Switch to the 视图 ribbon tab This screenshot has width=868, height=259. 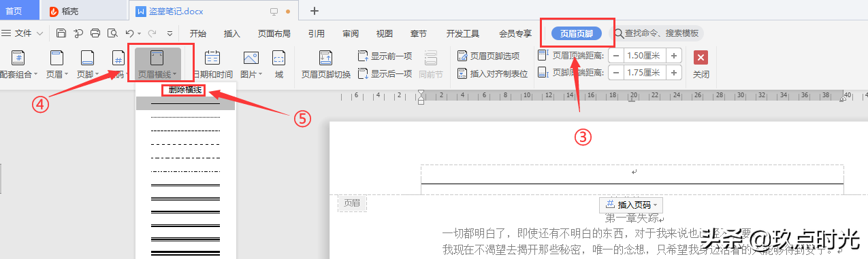(385, 33)
